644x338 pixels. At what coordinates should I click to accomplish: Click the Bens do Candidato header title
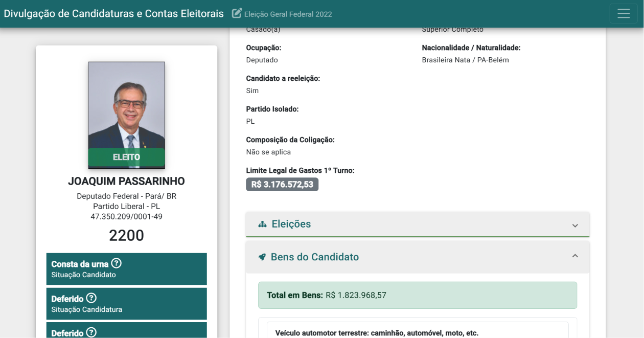[x=315, y=257]
